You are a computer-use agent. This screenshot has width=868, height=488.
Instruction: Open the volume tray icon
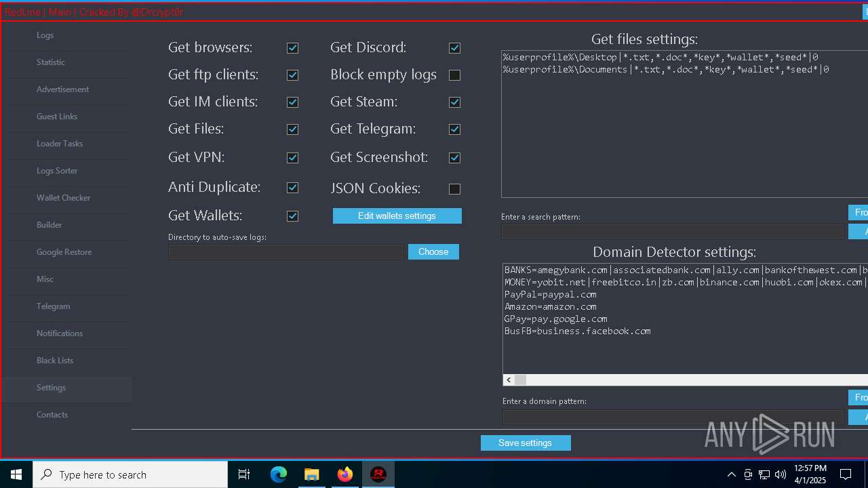(x=781, y=474)
